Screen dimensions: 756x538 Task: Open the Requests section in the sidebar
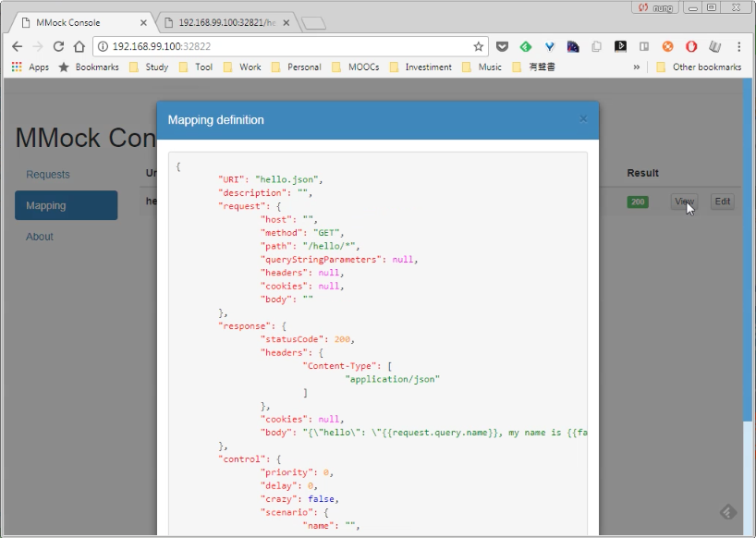(x=48, y=175)
